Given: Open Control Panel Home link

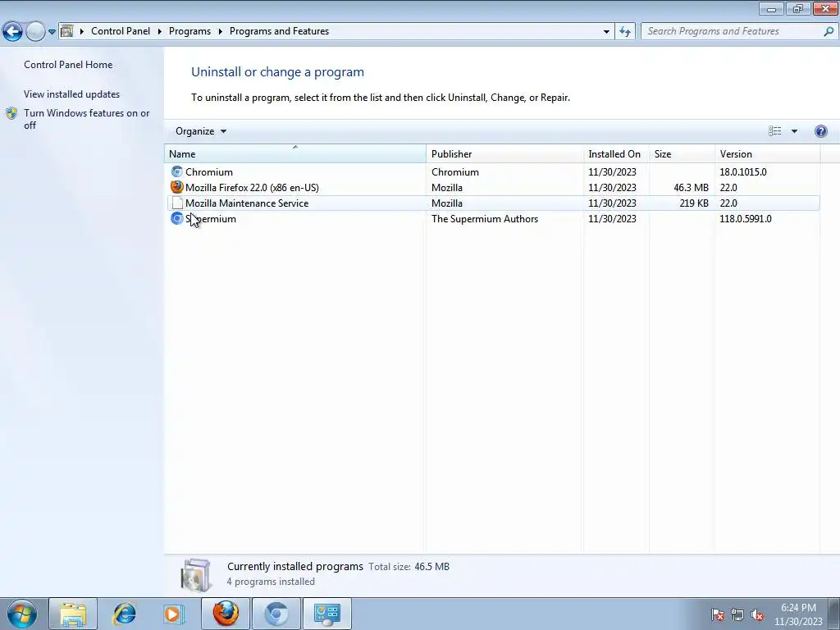Looking at the screenshot, I should pos(68,64).
